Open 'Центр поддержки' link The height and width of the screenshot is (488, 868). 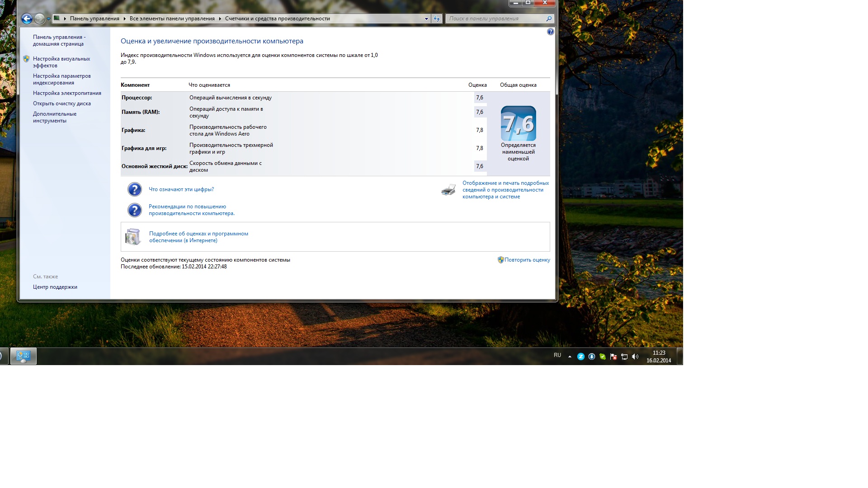55,287
